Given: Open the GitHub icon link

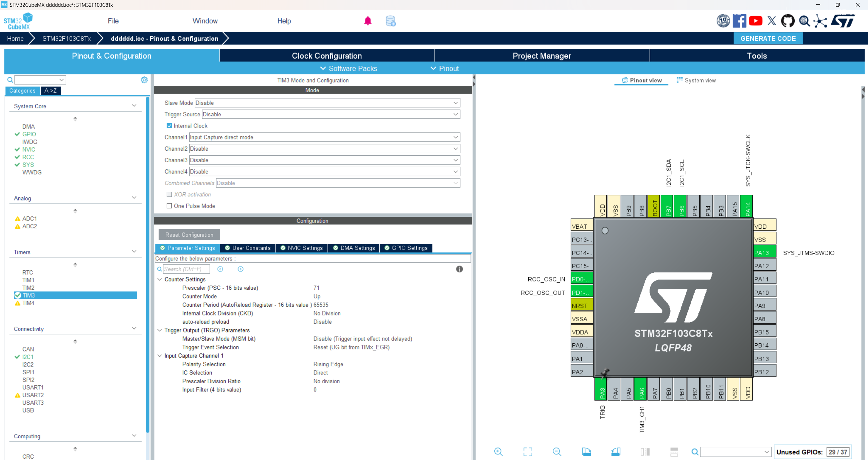Looking at the screenshot, I should pyautogui.click(x=788, y=21).
